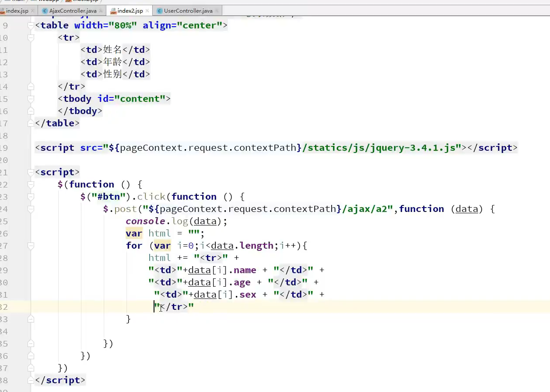Click the "</tr>" string on highlighted line
The width and height of the screenshot is (550, 392).
(174, 307)
